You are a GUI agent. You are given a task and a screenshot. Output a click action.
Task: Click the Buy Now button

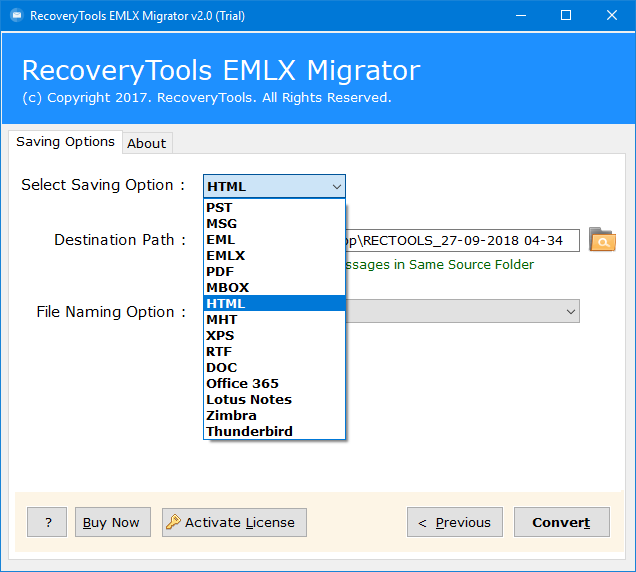coord(113,522)
